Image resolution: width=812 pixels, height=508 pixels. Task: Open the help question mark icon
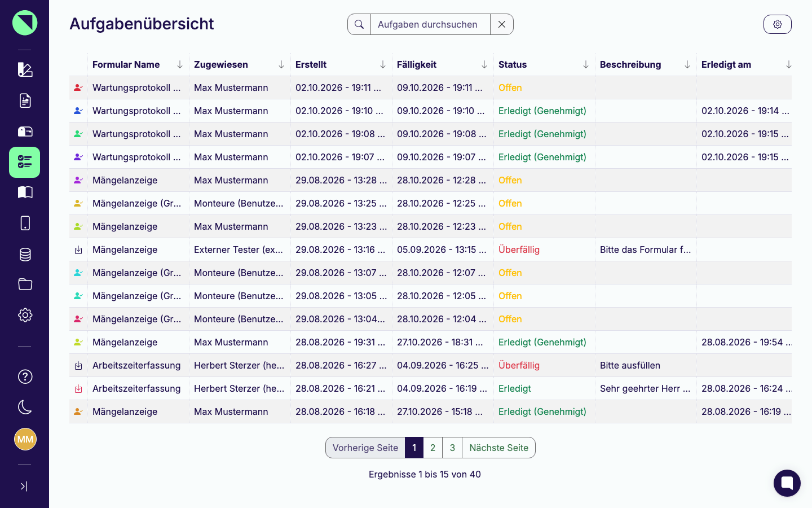click(25, 376)
